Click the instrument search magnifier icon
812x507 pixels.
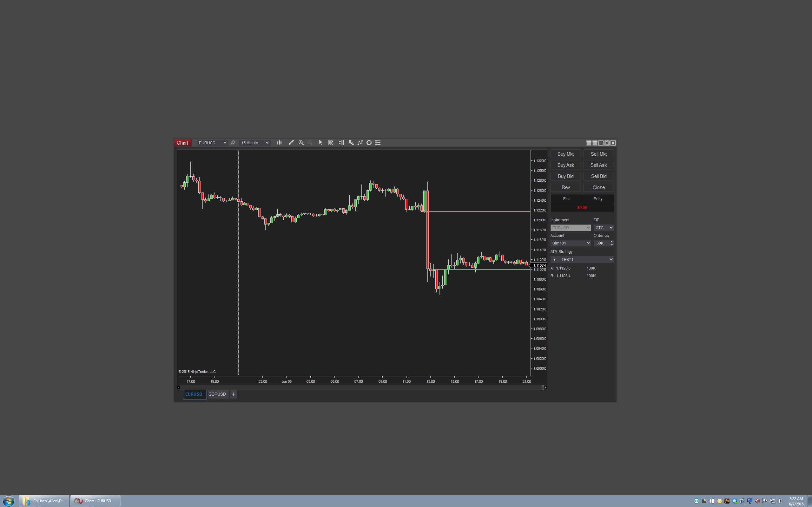pos(233,143)
